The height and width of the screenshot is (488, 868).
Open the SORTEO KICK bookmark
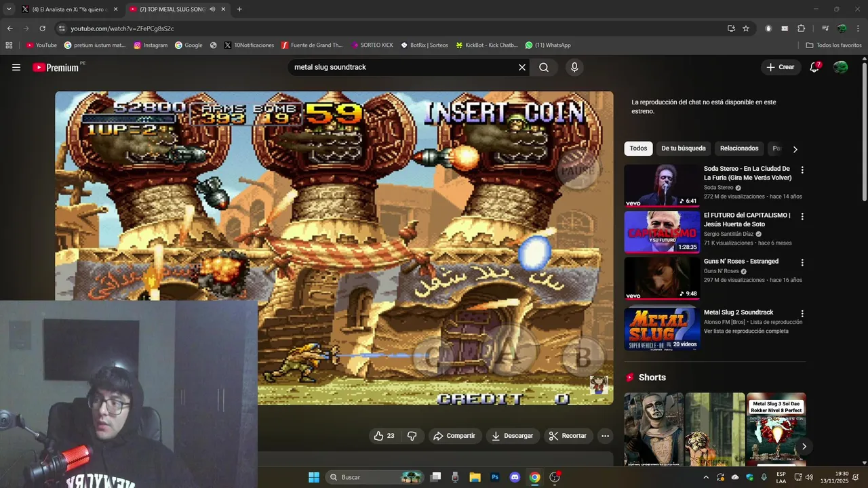[x=372, y=45]
